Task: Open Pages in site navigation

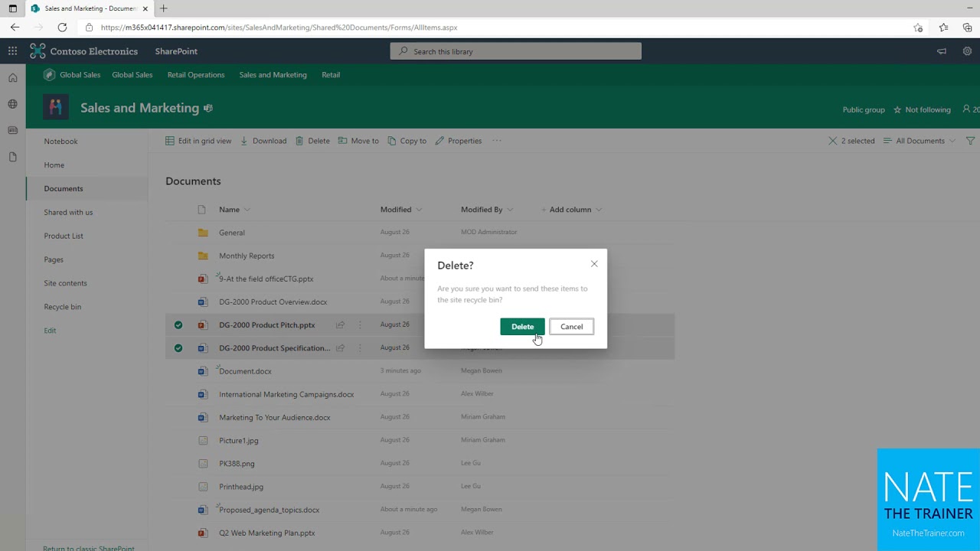Action: (x=54, y=259)
